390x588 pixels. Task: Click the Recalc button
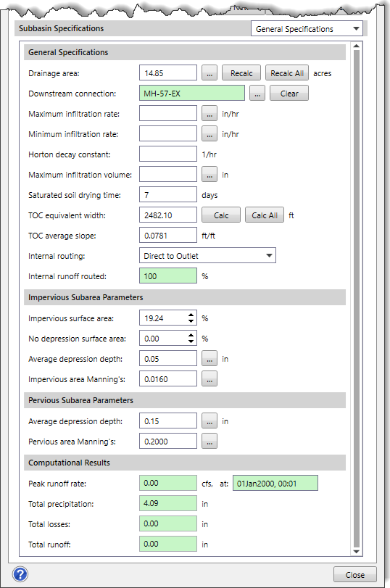[x=241, y=73]
